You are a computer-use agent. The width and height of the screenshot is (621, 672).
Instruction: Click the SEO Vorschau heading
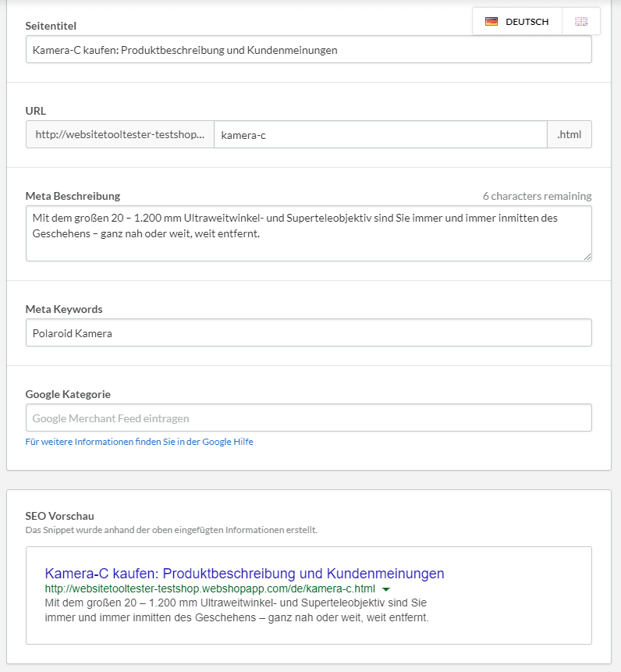[x=59, y=516]
